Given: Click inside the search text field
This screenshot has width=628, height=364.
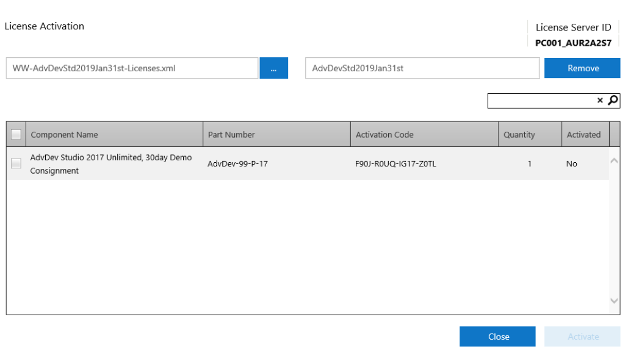Looking at the screenshot, I should point(541,101).
